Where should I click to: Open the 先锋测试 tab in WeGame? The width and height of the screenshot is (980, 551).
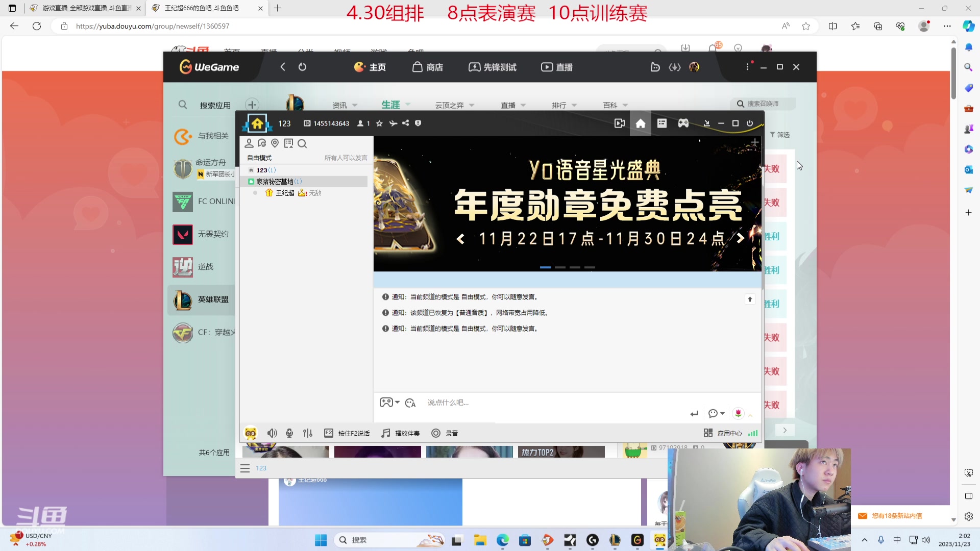493,67
